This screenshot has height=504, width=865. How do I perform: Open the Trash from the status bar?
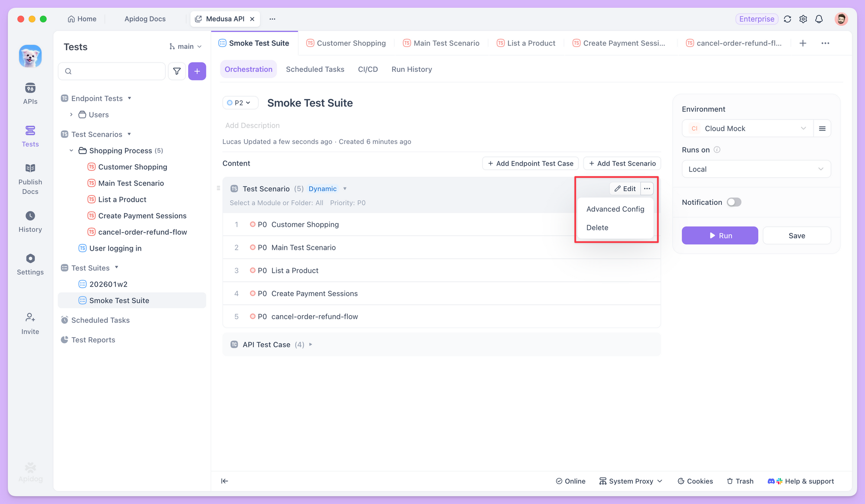pos(740,481)
